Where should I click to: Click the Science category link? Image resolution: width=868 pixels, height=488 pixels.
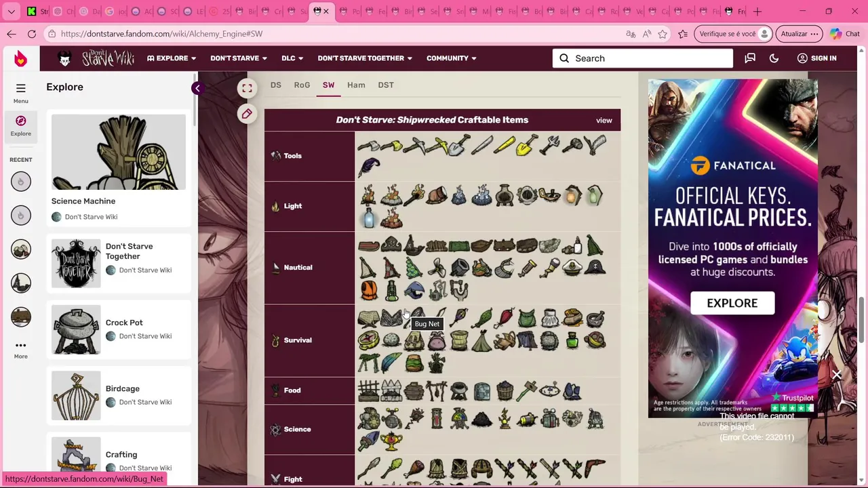297,430
